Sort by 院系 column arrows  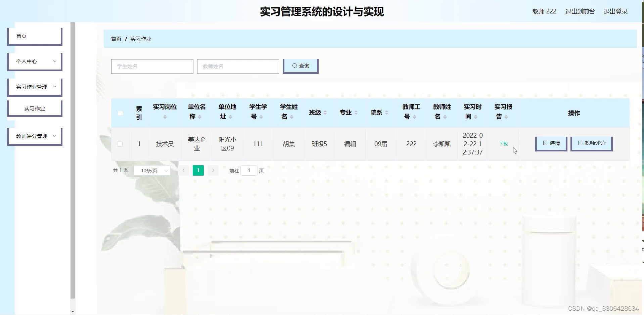point(386,113)
